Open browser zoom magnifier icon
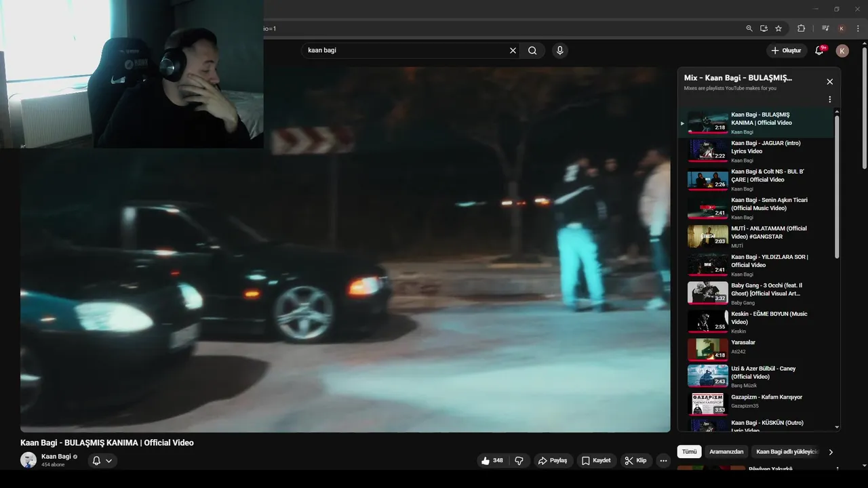Screen dimensions: 868x488 [749, 28]
